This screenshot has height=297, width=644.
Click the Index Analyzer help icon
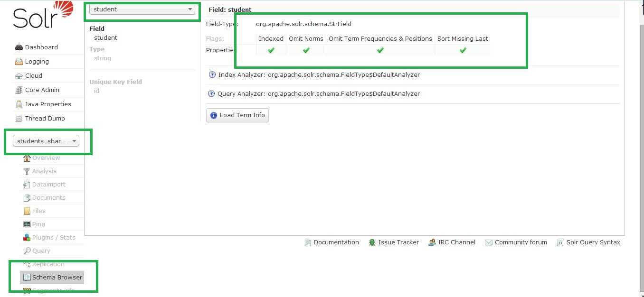[212, 74]
